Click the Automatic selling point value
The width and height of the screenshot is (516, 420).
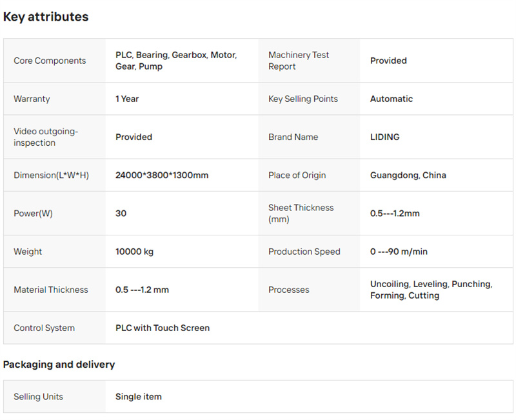pos(392,99)
